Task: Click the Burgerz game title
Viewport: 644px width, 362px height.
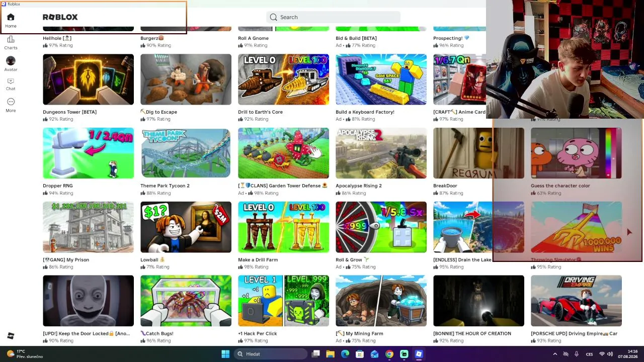Action: click(152, 38)
